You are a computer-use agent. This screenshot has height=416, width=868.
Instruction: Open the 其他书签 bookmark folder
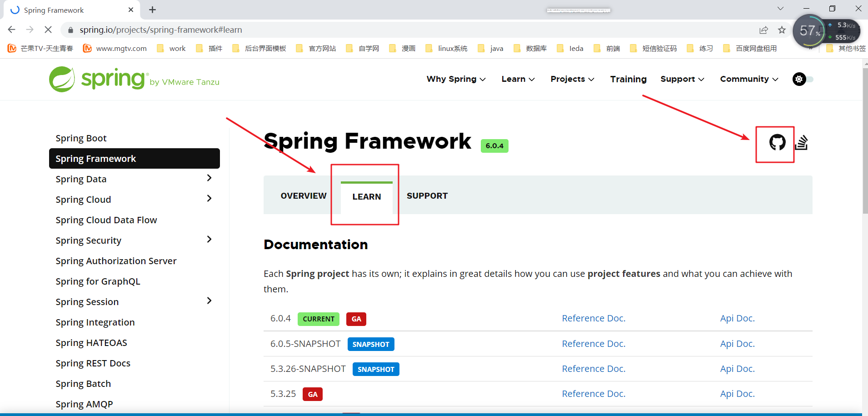tap(846, 48)
